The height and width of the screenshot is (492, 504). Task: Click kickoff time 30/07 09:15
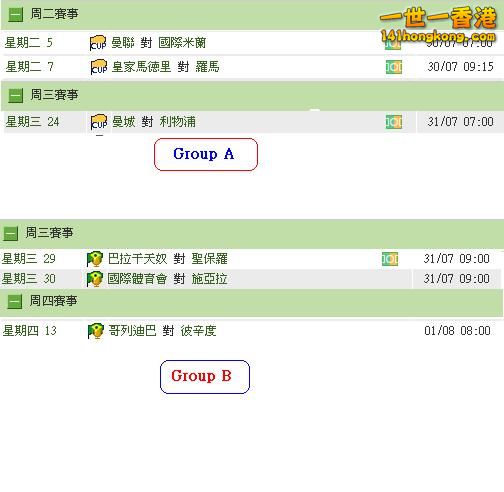click(x=460, y=67)
